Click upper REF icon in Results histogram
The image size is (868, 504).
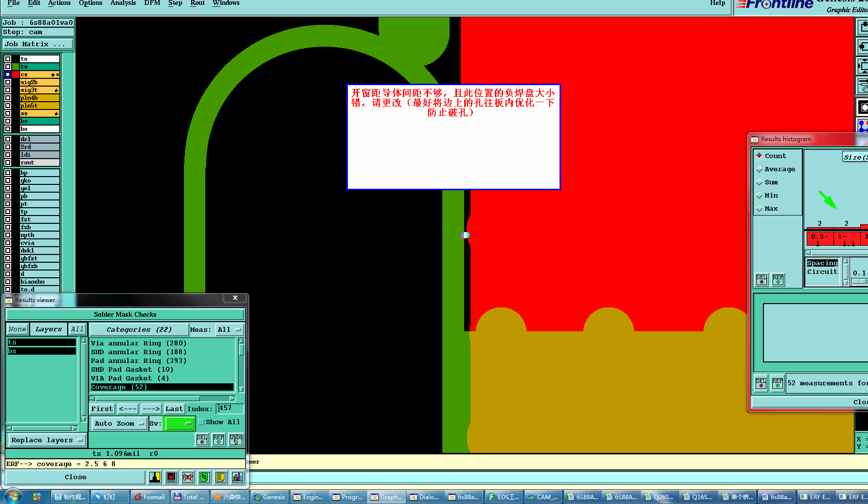778,280
